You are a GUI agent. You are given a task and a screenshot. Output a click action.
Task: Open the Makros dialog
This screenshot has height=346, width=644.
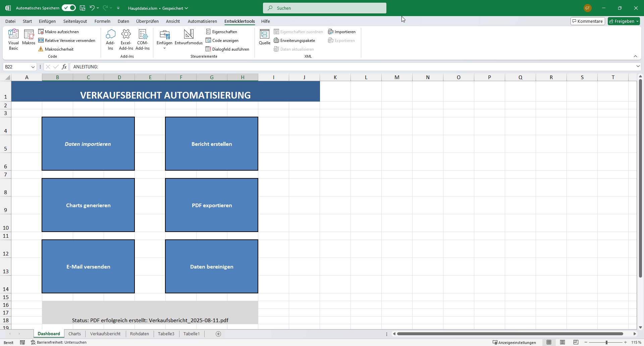click(29, 38)
